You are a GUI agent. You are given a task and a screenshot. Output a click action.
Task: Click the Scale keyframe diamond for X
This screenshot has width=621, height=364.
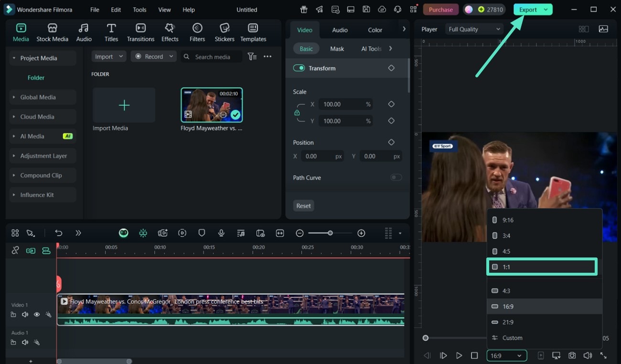pyautogui.click(x=391, y=104)
